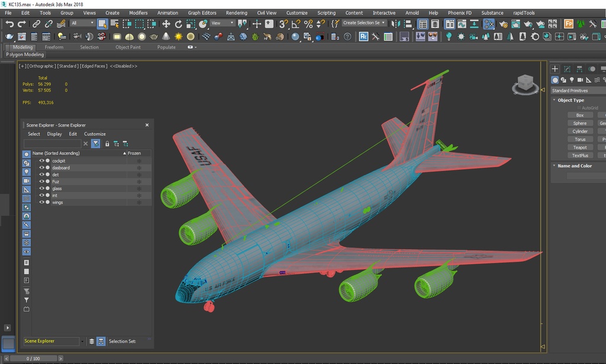606x364 pixels.
Task: Toggle visibility of the wings object
Action: pyautogui.click(x=42, y=202)
